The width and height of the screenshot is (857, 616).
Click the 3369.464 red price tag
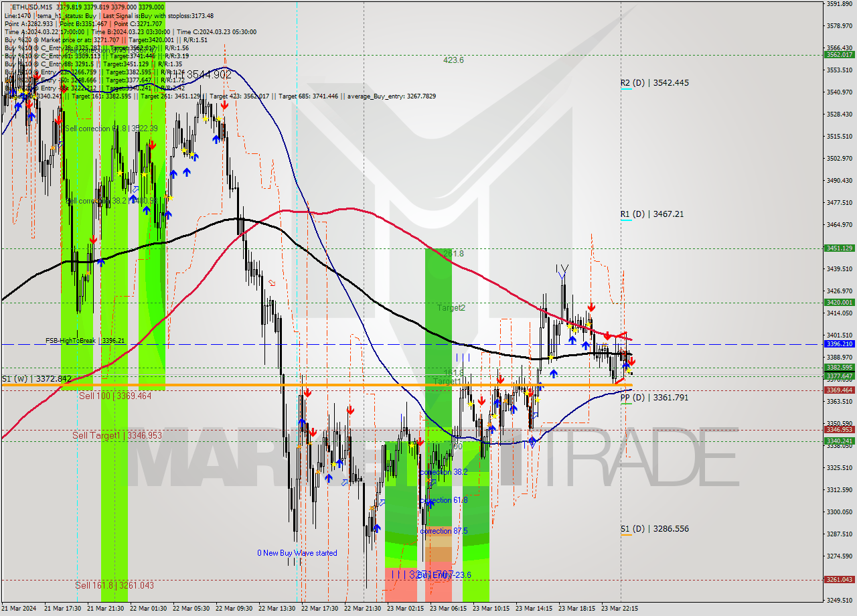coord(840,390)
